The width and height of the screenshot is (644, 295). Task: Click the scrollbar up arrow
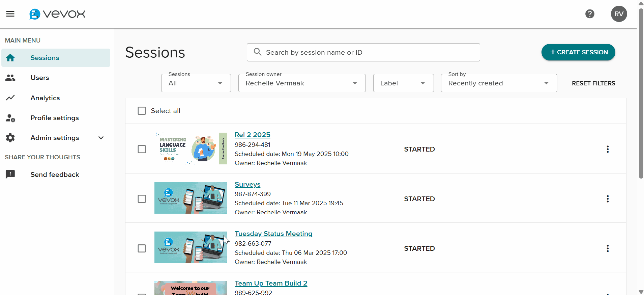point(641,3)
